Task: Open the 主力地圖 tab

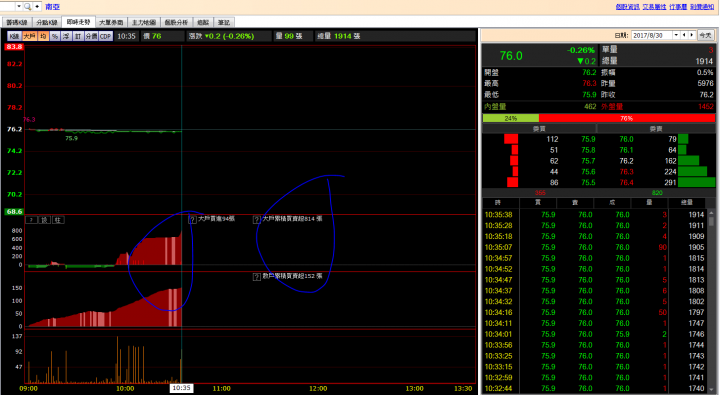Action: click(143, 22)
